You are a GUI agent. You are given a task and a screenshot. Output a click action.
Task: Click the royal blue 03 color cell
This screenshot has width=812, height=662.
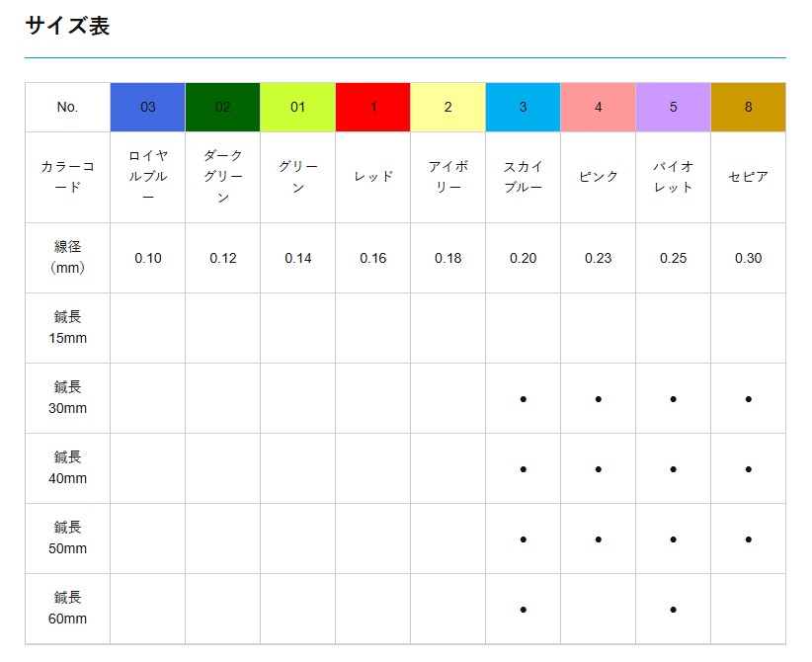[x=147, y=107]
